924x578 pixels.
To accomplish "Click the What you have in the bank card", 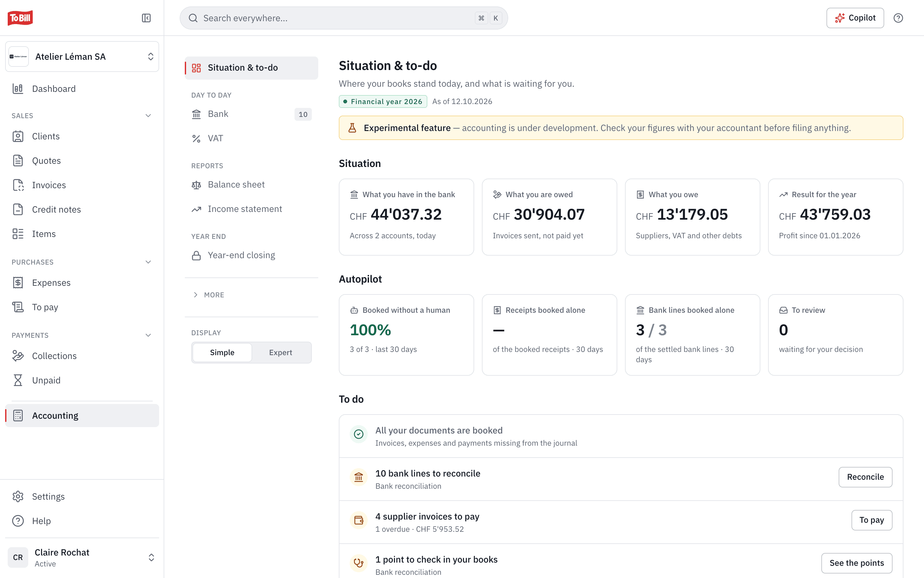I will 406,217.
